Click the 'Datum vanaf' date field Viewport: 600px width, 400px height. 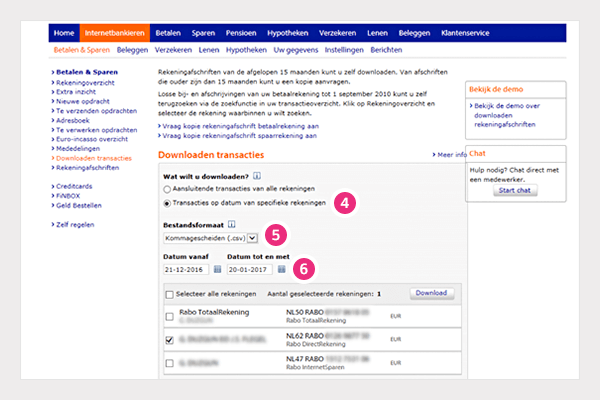click(x=186, y=269)
